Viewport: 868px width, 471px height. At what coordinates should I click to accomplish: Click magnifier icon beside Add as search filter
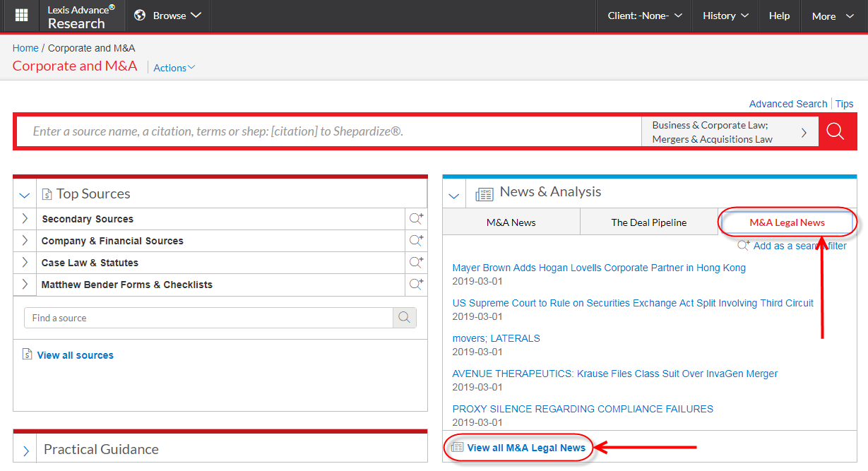744,246
